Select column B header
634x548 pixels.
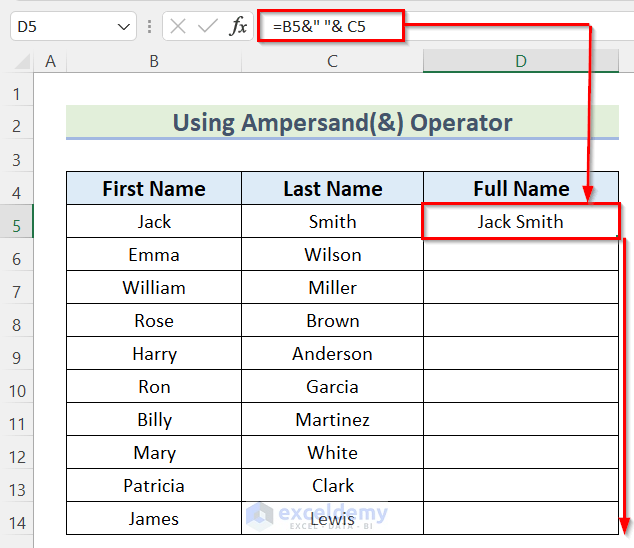[x=154, y=61]
